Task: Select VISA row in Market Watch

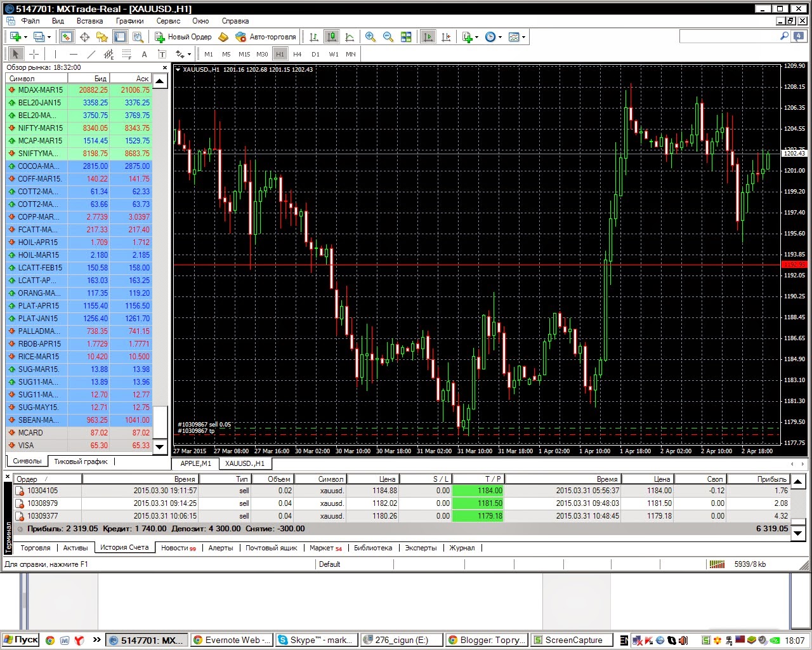Action: pyautogui.click(x=79, y=446)
